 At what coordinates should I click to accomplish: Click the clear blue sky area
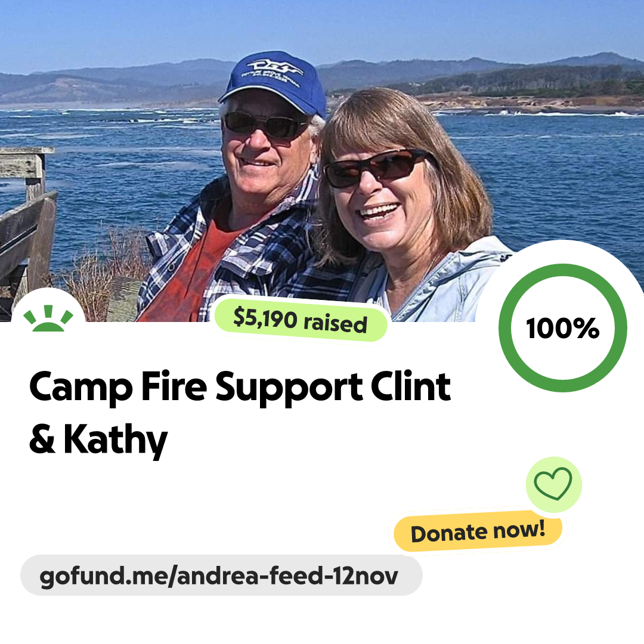[322, 29]
